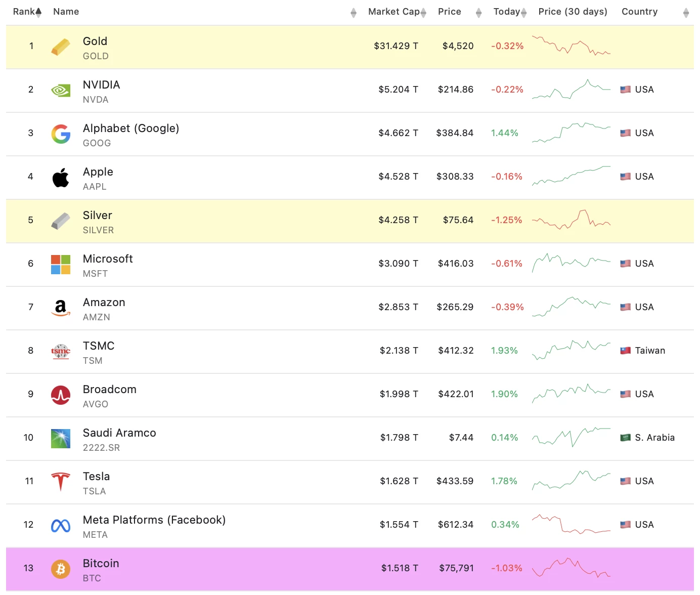Click the Amazon logo icon
This screenshot has width=700, height=595.
pyautogui.click(x=61, y=308)
